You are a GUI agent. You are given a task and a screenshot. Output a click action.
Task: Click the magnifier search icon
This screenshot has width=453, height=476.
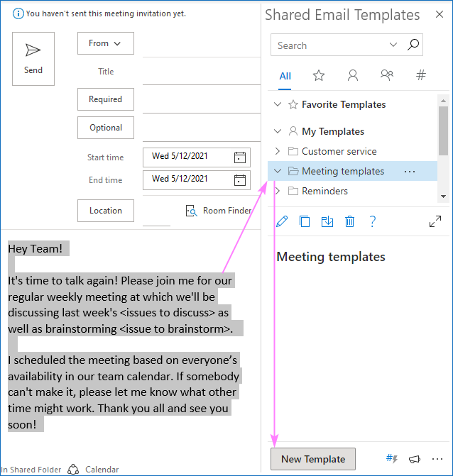(x=413, y=45)
